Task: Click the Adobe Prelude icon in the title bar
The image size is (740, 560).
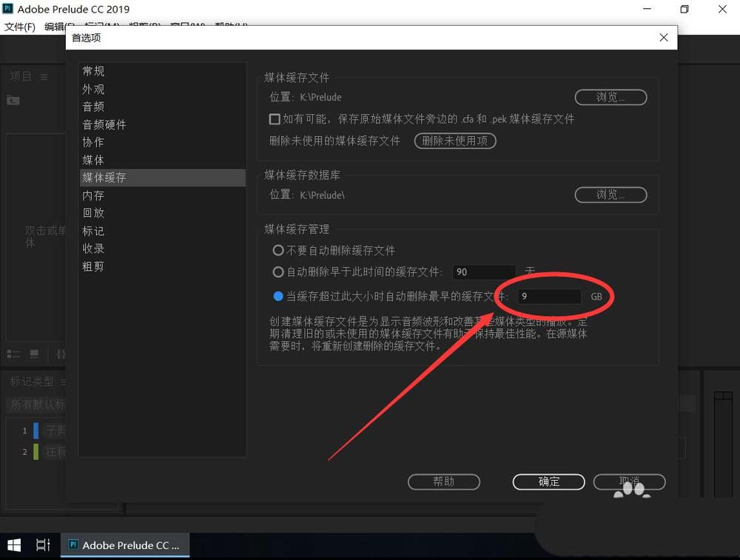Action: click(x=8, y=9)
